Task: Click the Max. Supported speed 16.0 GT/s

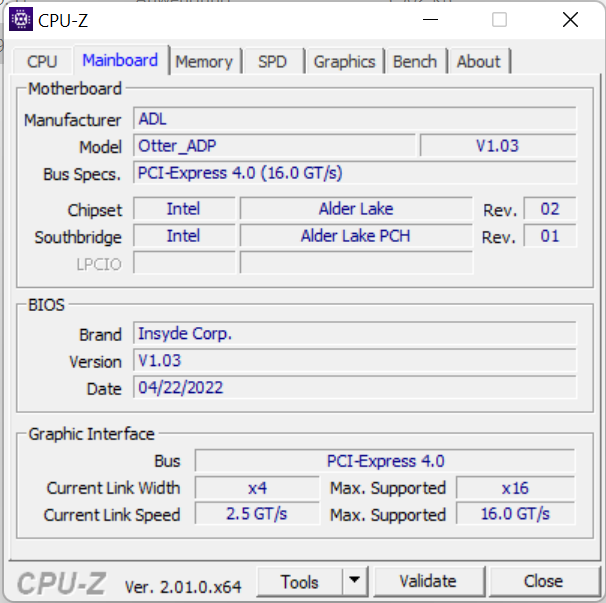Action: point(516,514)
